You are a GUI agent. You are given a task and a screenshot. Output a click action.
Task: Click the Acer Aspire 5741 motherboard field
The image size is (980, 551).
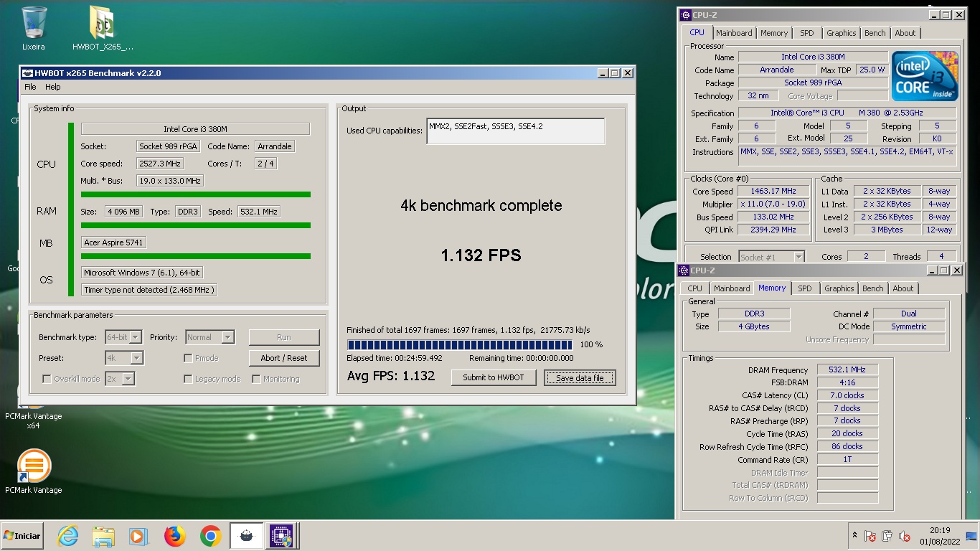[x=113, y=242]
